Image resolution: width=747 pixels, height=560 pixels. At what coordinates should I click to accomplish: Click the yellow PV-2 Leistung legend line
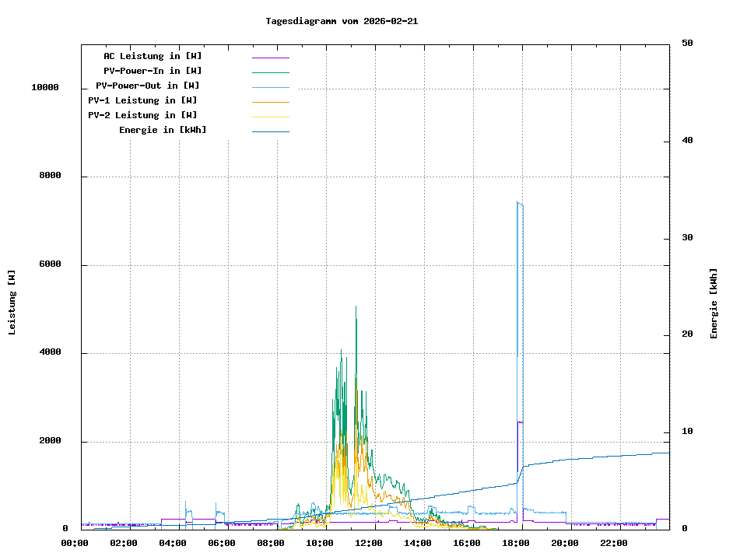pos(270,117)
